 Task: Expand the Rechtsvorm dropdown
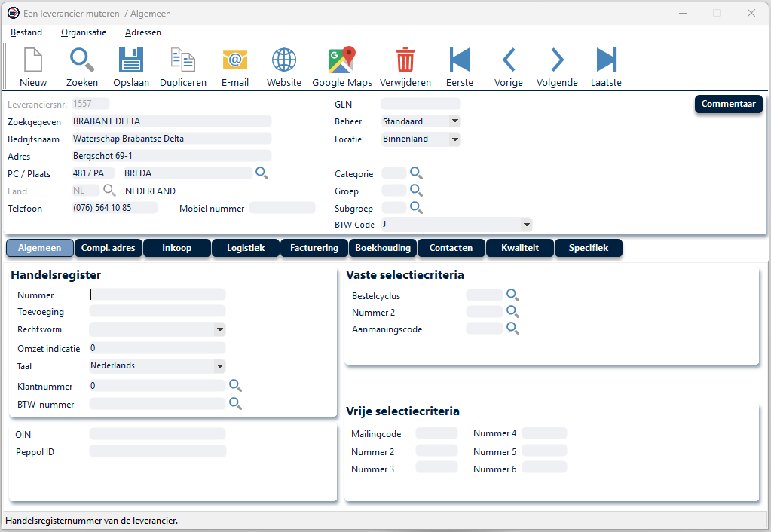coord(219,329)
